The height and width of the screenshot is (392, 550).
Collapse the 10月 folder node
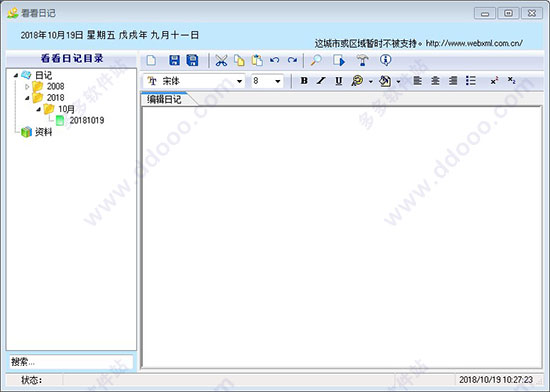point(39,109)
